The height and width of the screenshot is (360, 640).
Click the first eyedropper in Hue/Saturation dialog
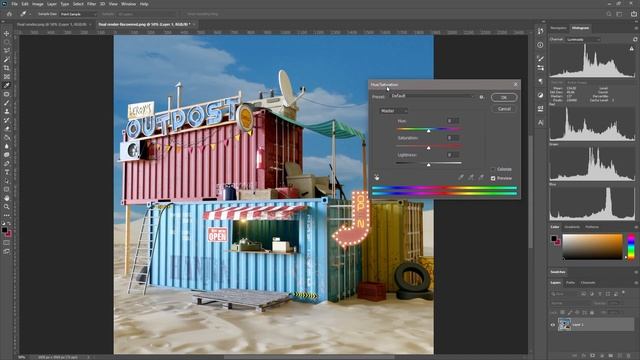click(461, 177)
